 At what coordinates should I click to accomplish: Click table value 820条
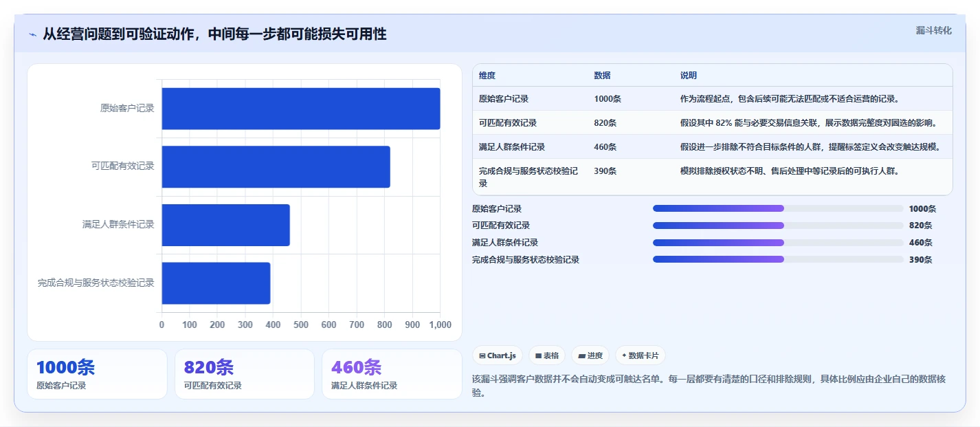[605, 123]
